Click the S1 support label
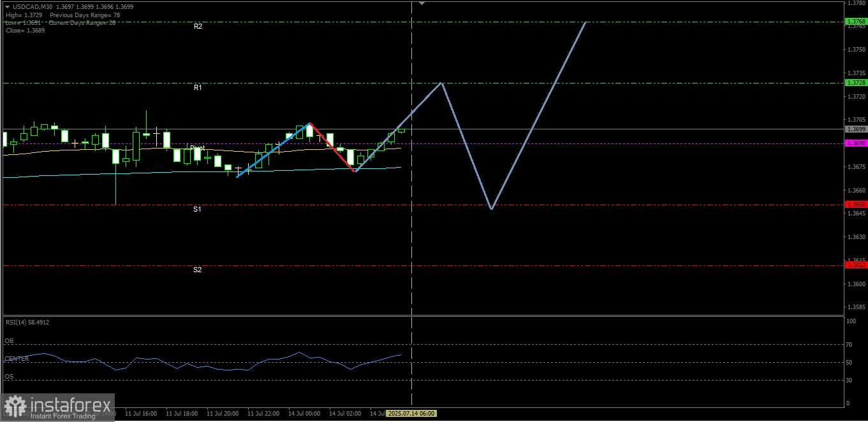Image resolution: width=868 pixels, height=422 pixels. point(198,209)
